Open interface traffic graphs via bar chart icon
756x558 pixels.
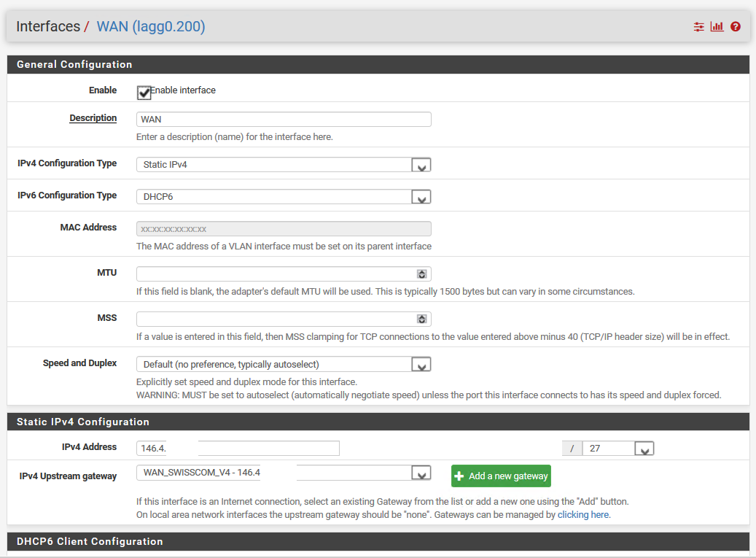tap(717, 26)
